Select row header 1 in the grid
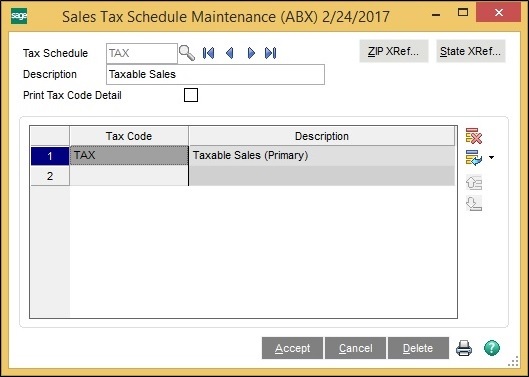This screenshot has width=529, height=377. click(x=50, y=156)
